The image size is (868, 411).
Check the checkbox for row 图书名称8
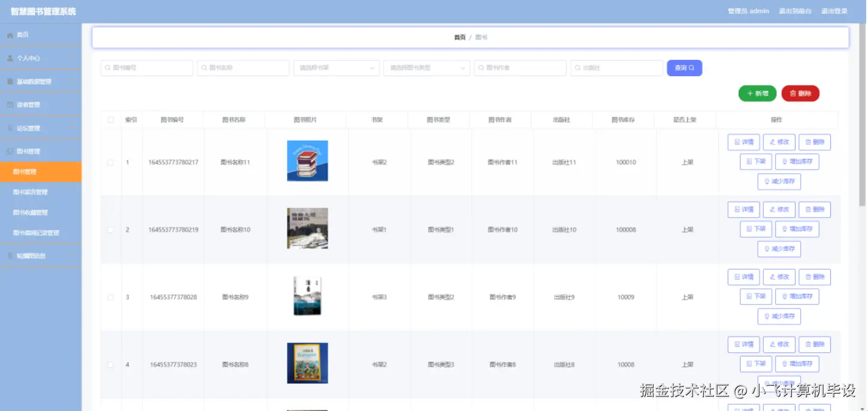[110, 364]
